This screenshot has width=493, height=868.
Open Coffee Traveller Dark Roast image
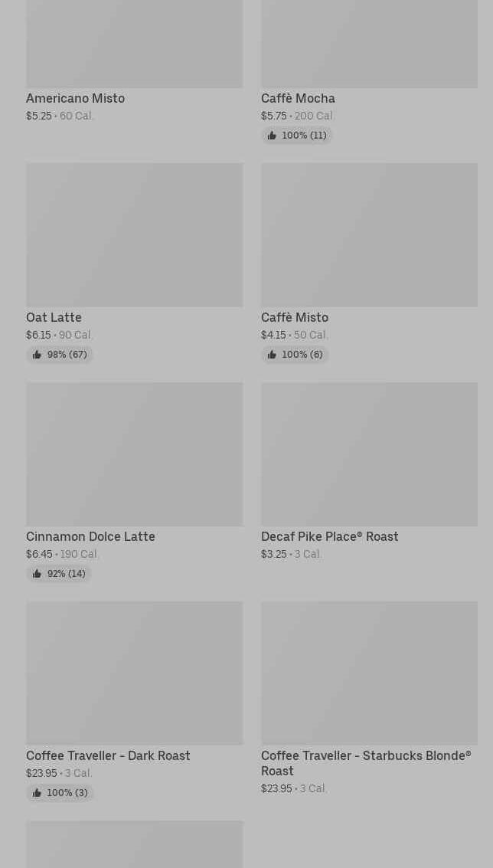pos(134,673)
